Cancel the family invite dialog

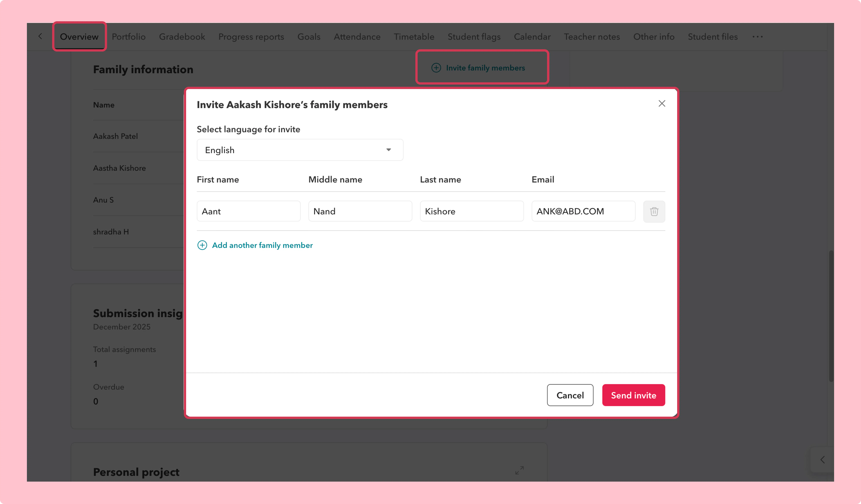pos(570,395)
